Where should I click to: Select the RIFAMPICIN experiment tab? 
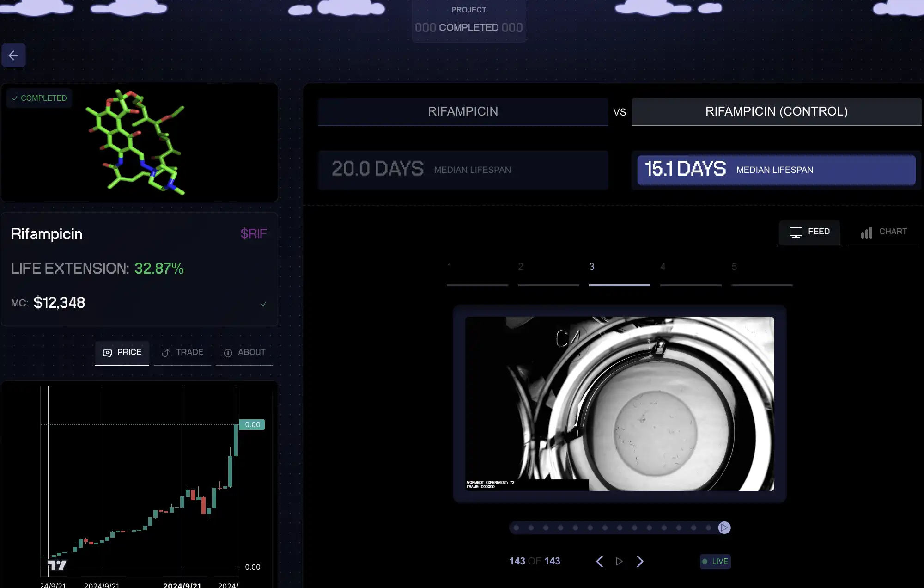point(462,111)
